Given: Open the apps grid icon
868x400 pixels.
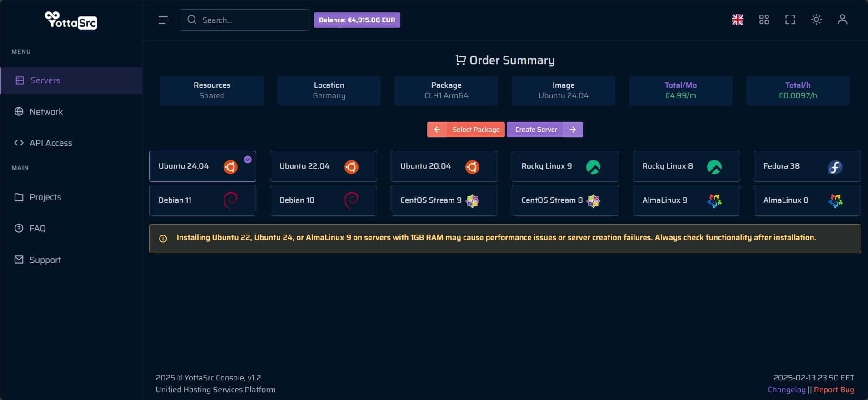Looking at the screenshot, I should pos(764,20).
